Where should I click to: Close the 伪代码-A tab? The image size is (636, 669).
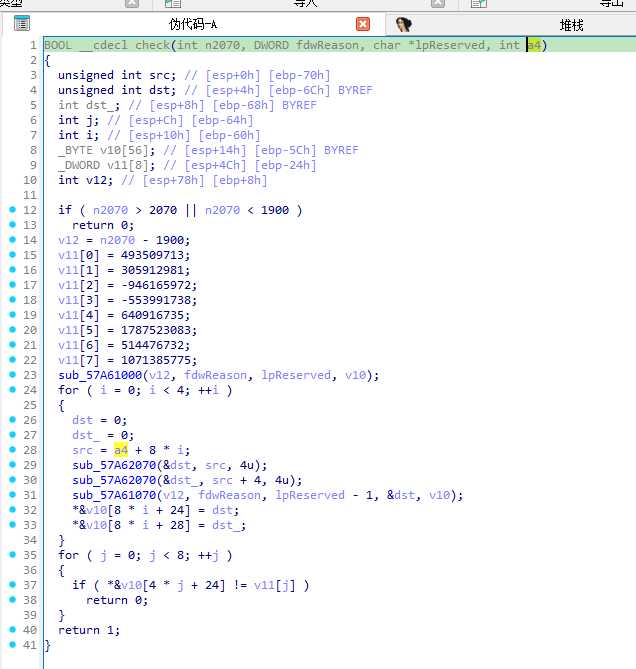(363, 23)
